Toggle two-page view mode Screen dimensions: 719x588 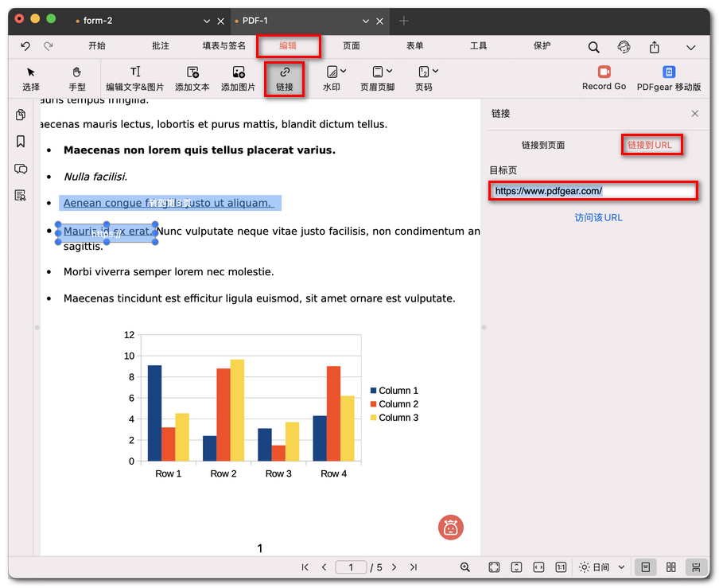pos(671,567)
